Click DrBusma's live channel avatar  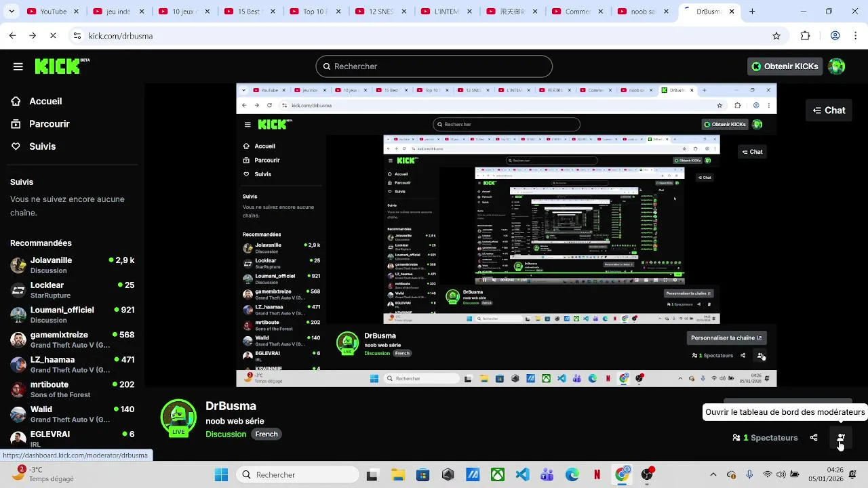click(x=178, y=418)
